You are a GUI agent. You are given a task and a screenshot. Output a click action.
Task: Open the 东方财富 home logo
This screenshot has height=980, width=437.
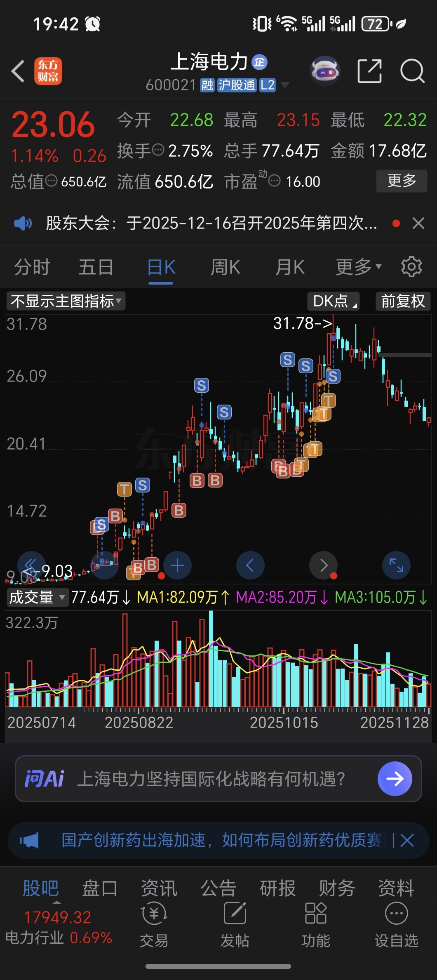pos(48,71)
